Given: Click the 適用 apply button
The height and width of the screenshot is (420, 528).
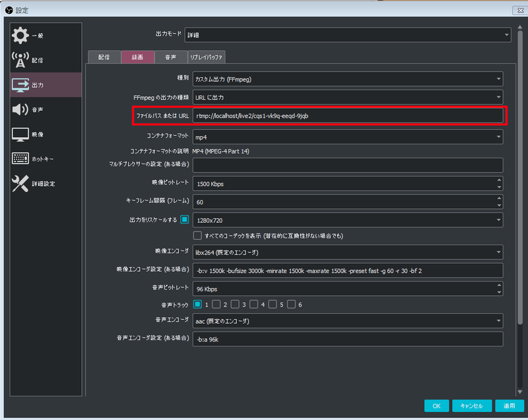Looking at the screenshot, I should 510,406.
